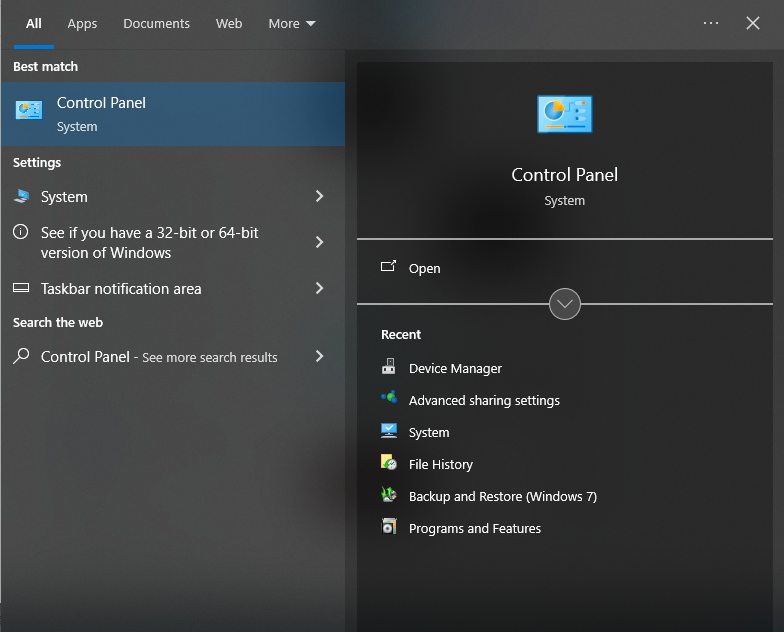Switch to the Web tab
784x632 pixels.
229,24
